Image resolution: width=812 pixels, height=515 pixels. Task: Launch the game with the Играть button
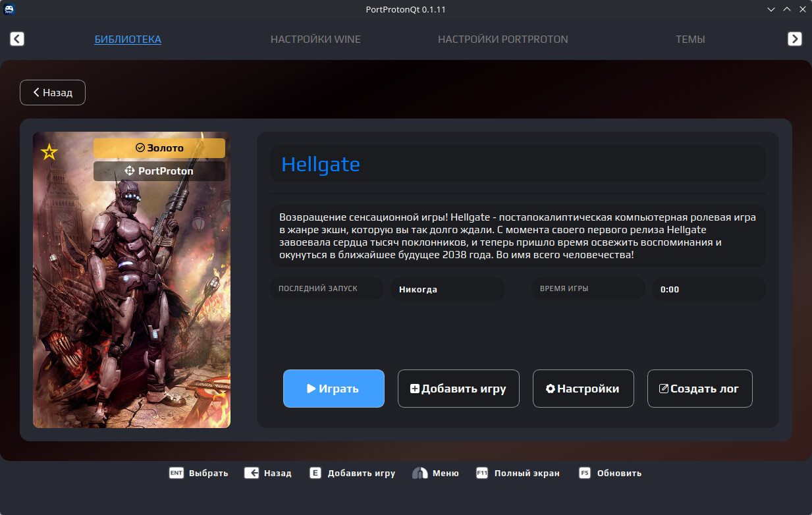[x=334, y=389]
